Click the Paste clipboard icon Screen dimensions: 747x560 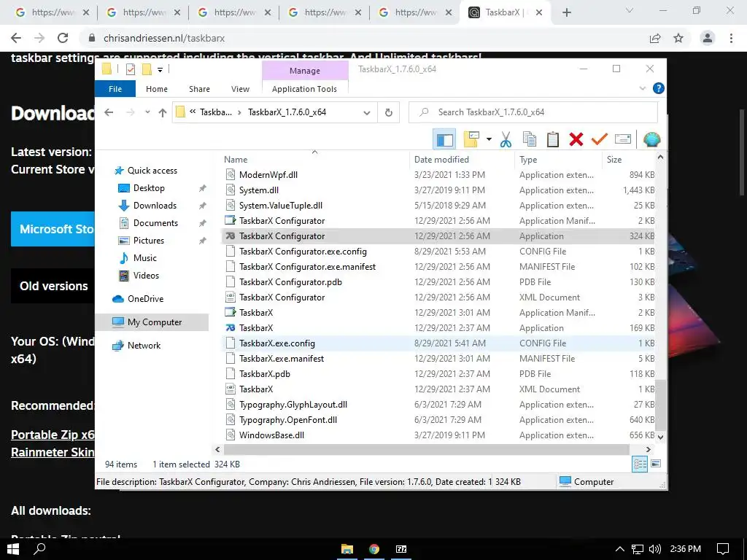click(x=553, y=139)
